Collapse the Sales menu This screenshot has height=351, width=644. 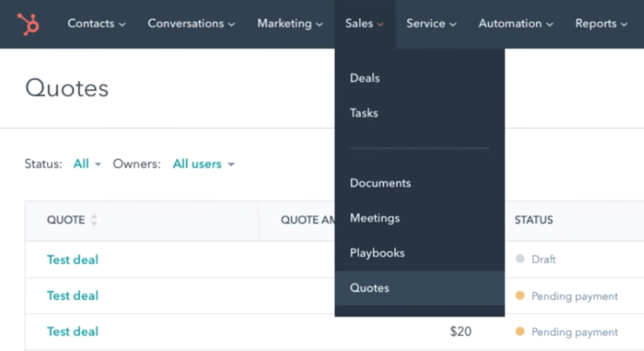pos(365,24)
